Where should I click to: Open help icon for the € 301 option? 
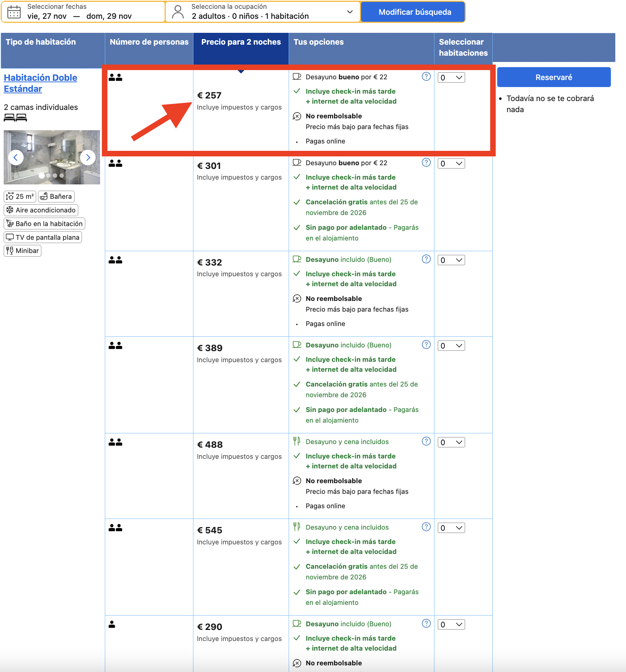coord(426,162)
